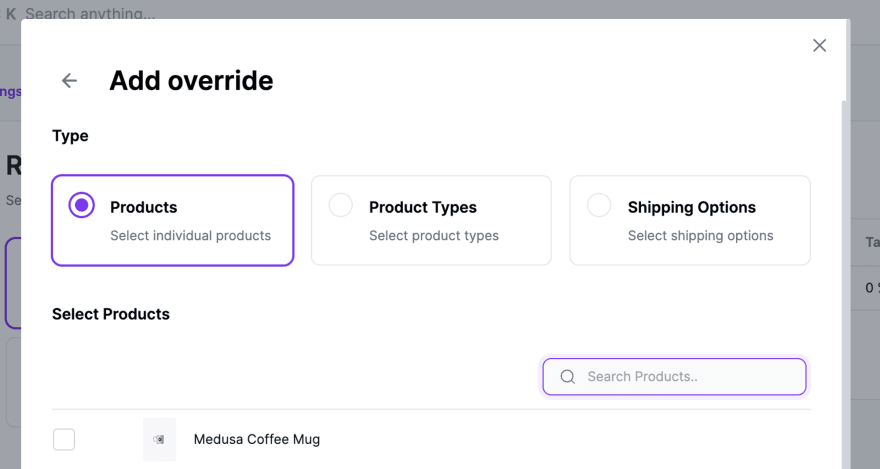Click the magnifier icon in Search Products
Viewport: 880px width, 469px height.
tap(567, 376)
